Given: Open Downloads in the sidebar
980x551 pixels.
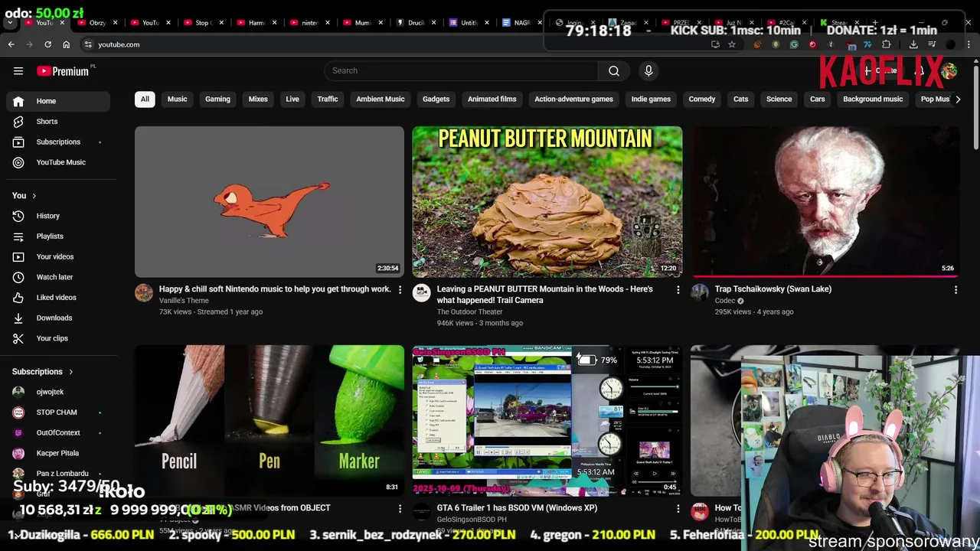Looking at the screenshot, I should 58,318.
